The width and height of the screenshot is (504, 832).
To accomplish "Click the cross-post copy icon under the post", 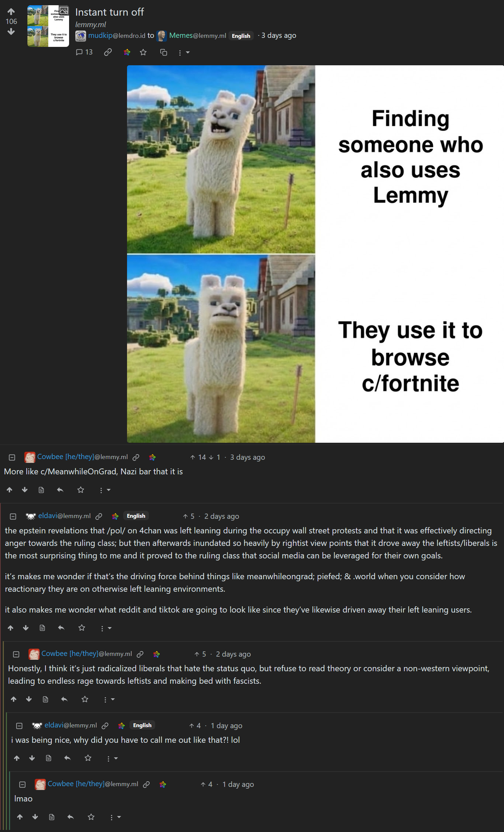I will (163, 52).
